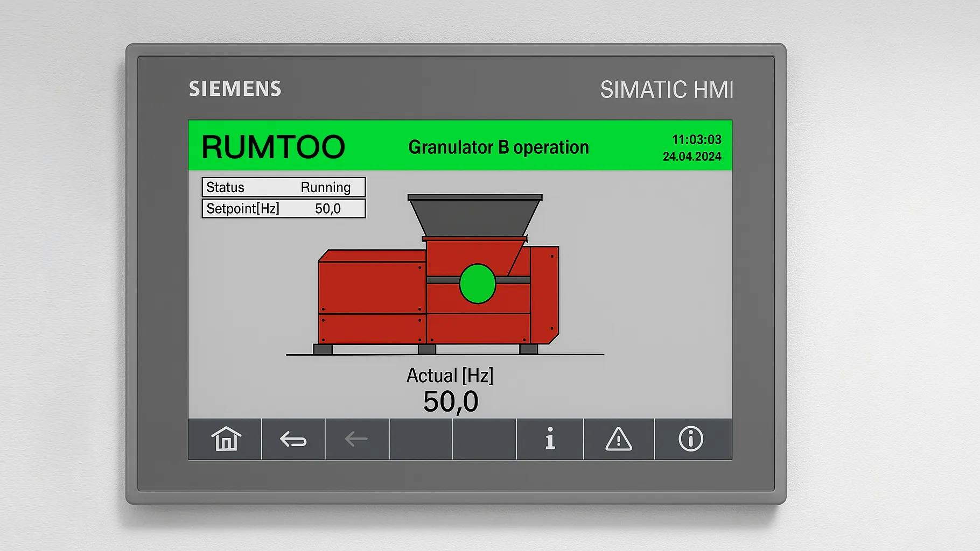
Task: Select the Siemens logo
Action: (235, 89)
